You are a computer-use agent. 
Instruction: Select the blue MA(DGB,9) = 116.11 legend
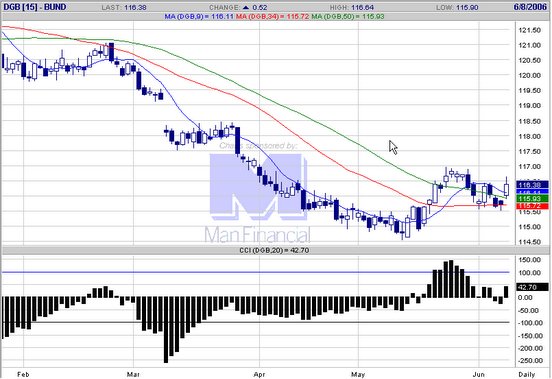(199, 16)
